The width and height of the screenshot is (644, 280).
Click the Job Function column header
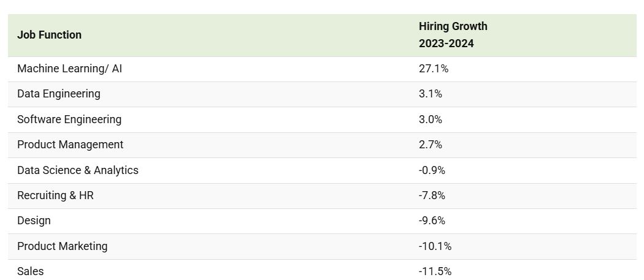[49, 35]
